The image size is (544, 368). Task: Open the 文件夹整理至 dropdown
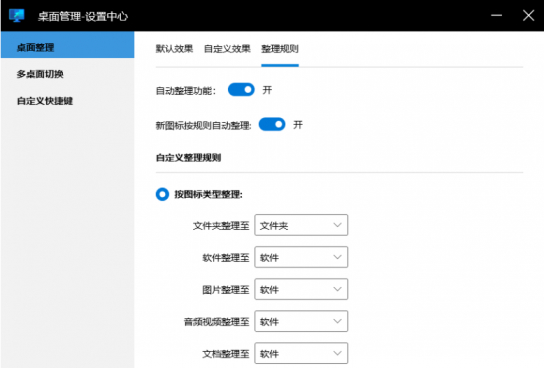tap(301, 225)
